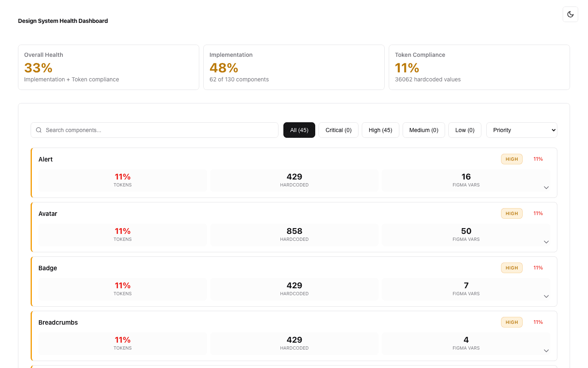This screenshot has height=368, width=588.
Task: Focus the Search components field
Action: (154, 130)
